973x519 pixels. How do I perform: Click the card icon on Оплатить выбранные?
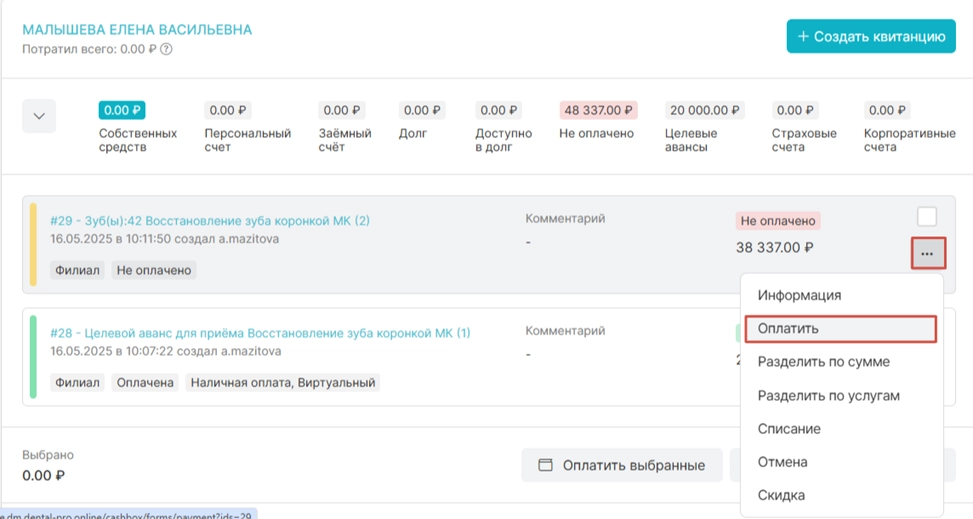click(546, 465)
